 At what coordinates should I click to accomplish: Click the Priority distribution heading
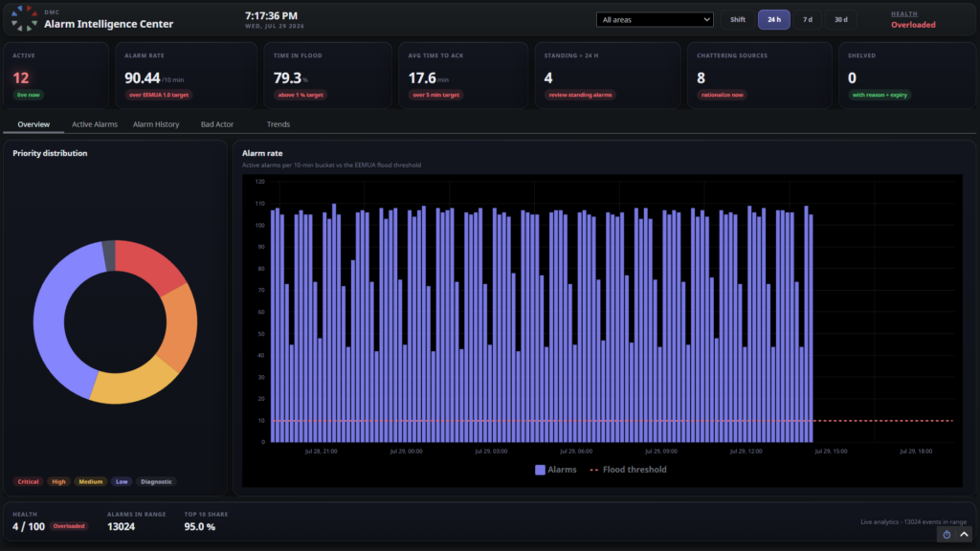point(50,153)
